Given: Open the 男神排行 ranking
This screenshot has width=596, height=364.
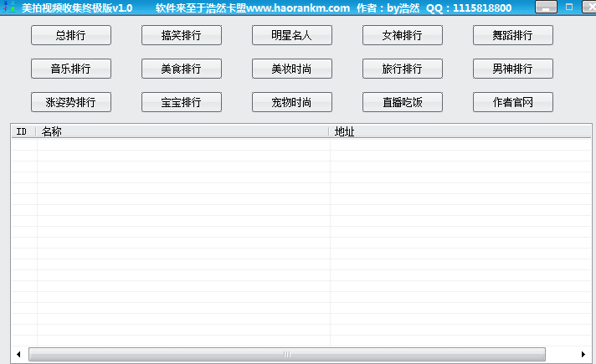Looking at the screenshot, I should click(513, 69).
